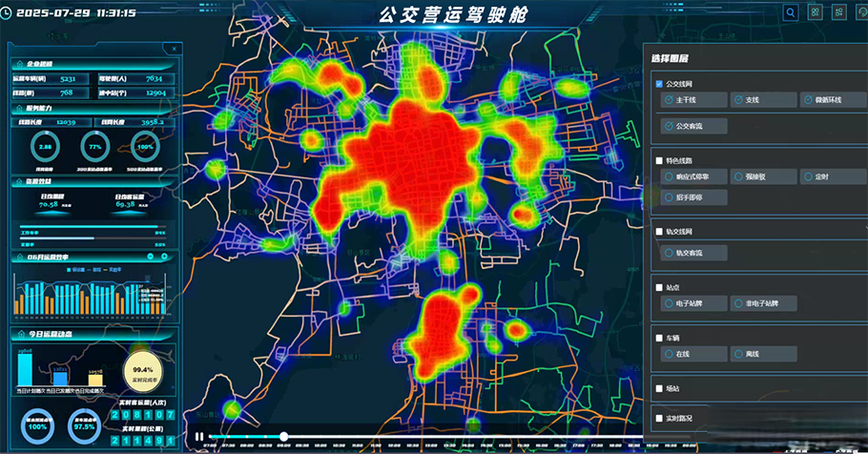Click the 77% circular coverage gauge
868x454 pixels.
click(x=95, y=148)
